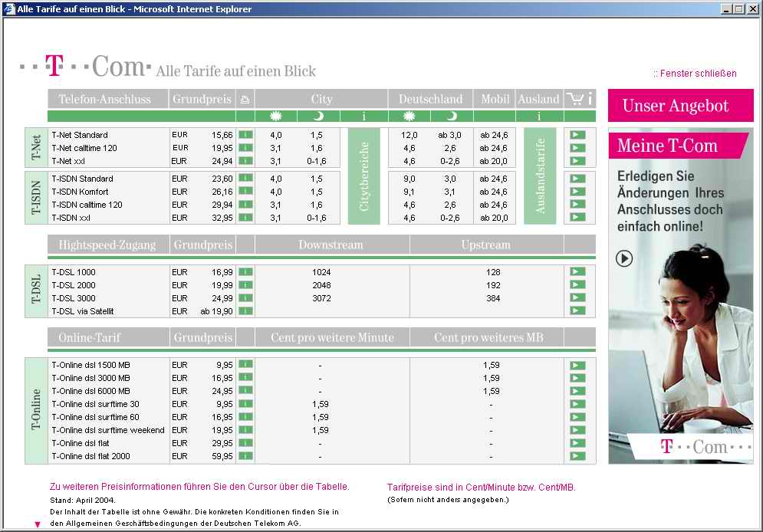The height and width of the screenshot is (532, 763).
Task: Show info for T-ISDN Standard tariff
Action: pos(245,179)
